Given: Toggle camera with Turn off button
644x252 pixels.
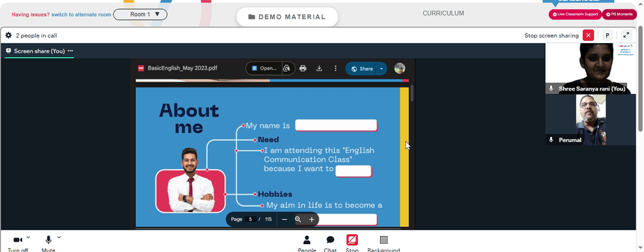Looking at the screenshot, I should (x=17, y=244).
